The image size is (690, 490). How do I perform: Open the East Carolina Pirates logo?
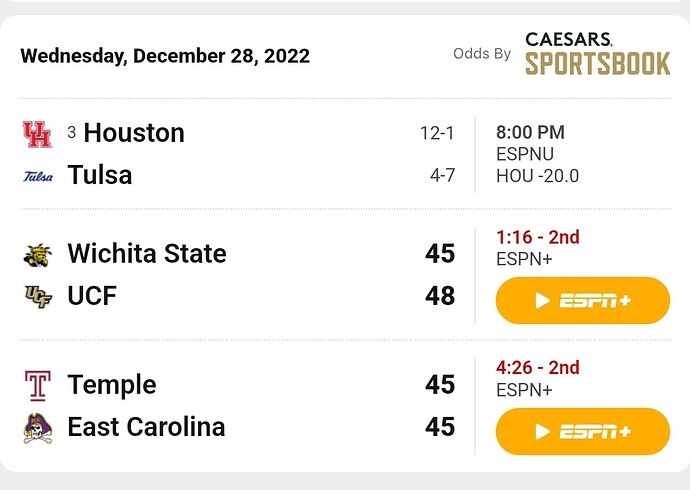(37, 428)
